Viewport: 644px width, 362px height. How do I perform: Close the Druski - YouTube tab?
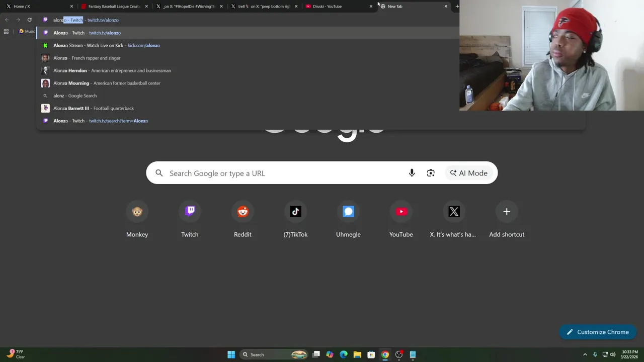click(x=371, y=7)
